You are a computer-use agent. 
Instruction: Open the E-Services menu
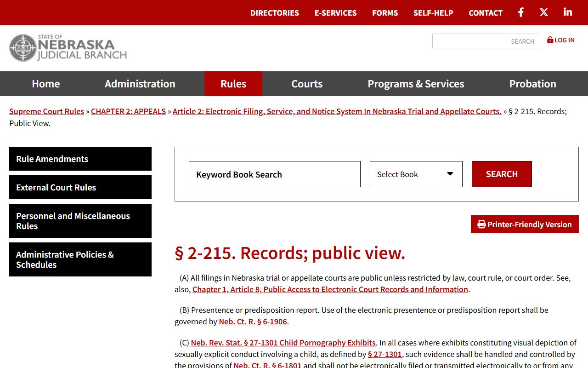[335, 13]
